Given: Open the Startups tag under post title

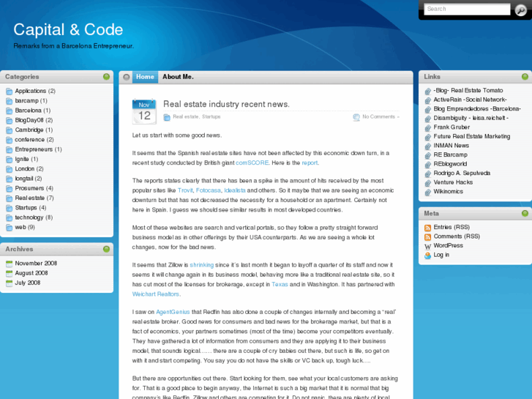Looking at the screenshot, I should (x=211, y=117).
